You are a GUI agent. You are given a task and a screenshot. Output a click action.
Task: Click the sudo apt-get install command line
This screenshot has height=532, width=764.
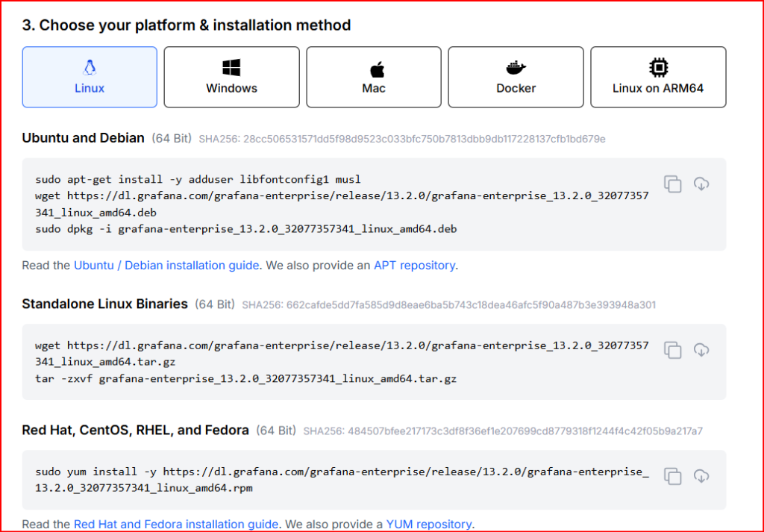[x=198, y=179]
